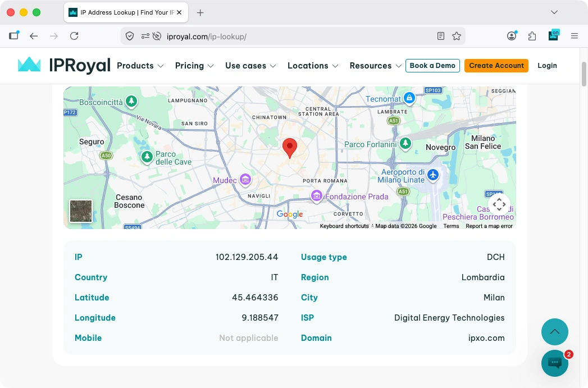Screen dimensions: 588x388
Task: Click the red location pin on the map
Action: 289,148
